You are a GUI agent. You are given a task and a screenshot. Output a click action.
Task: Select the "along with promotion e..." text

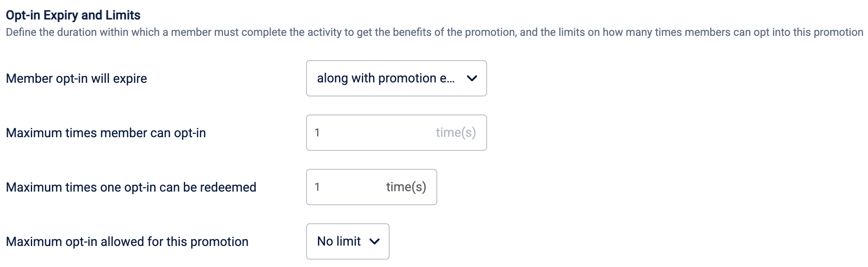[385, 78]
